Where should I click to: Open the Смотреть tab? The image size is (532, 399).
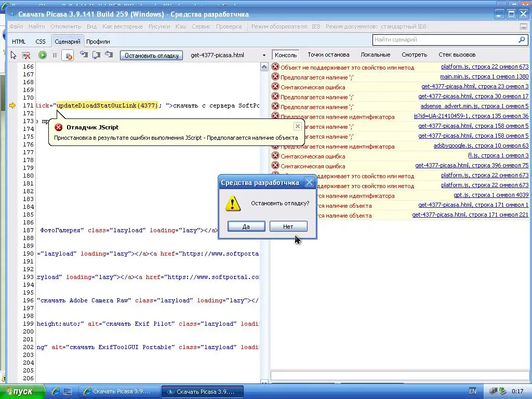tap(414, 55)
